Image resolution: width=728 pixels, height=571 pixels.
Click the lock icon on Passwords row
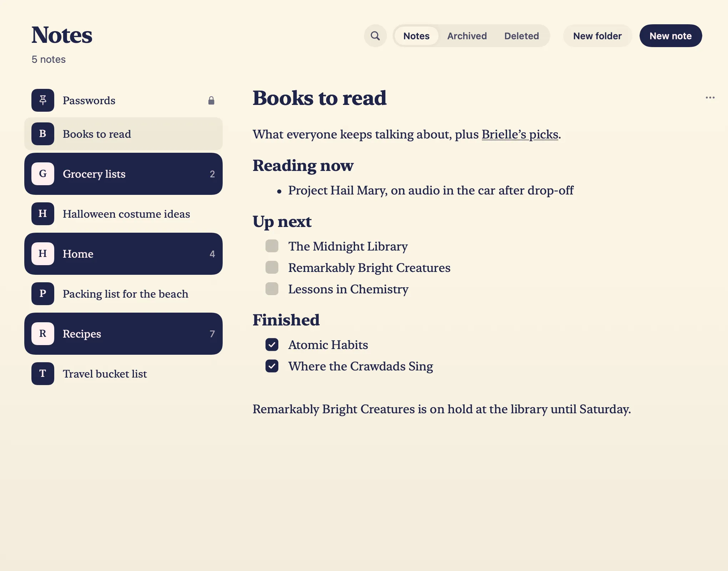(211, 100)
